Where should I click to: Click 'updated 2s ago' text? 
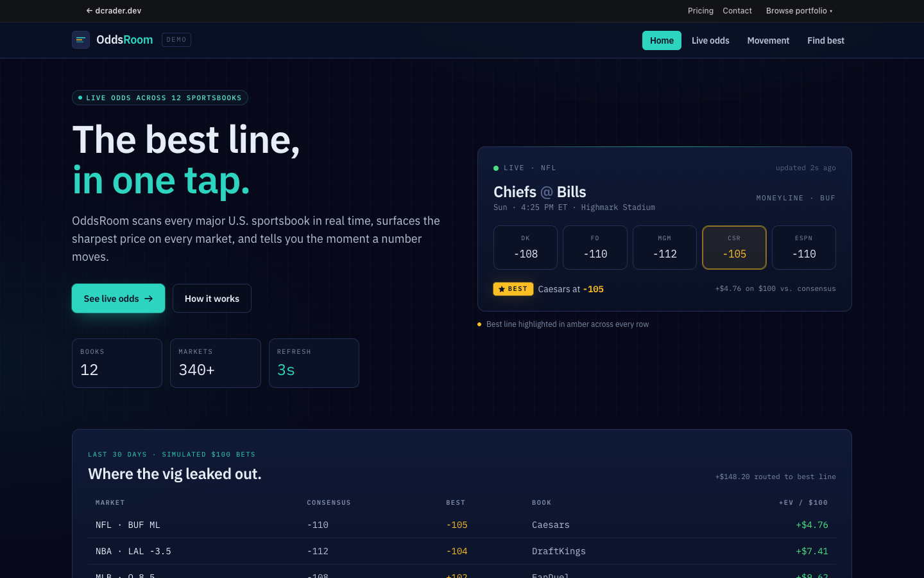coord(805,168)
